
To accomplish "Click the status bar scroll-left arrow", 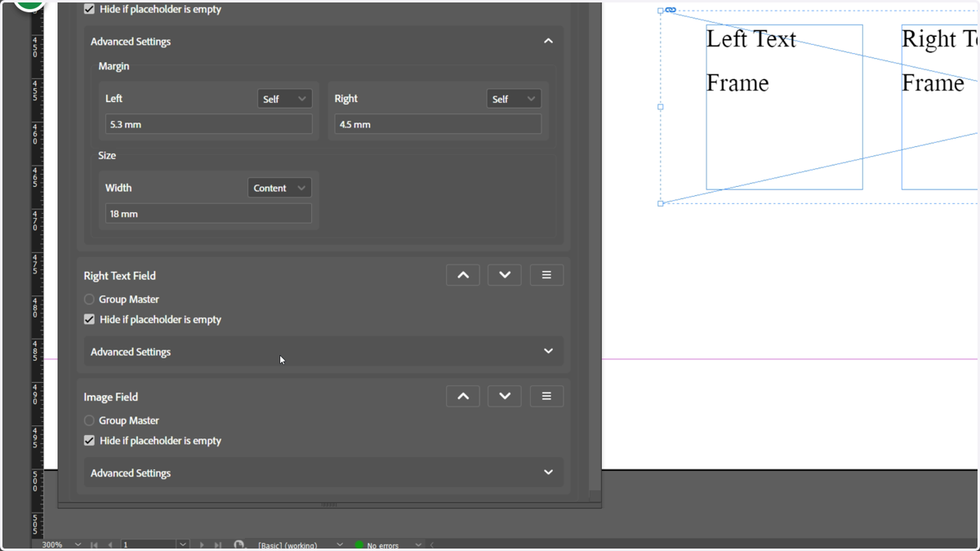I will point(432,544).
